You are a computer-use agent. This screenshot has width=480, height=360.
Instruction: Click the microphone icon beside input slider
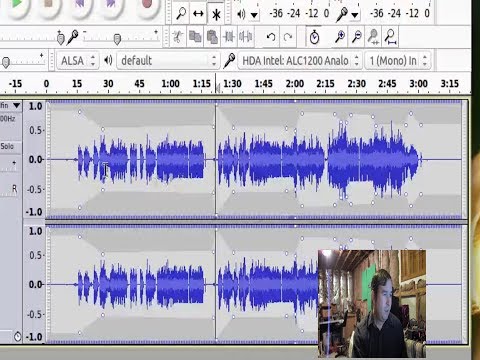point(72,37)
